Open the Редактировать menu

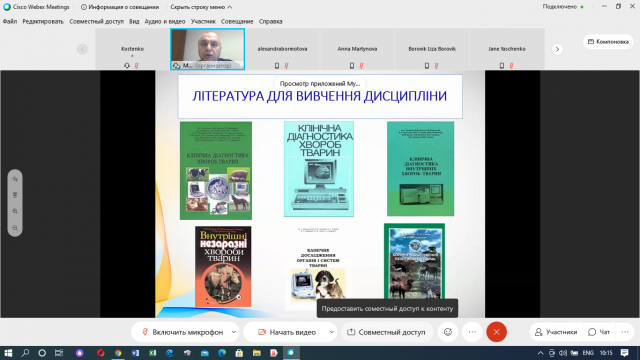pos(43,21)
